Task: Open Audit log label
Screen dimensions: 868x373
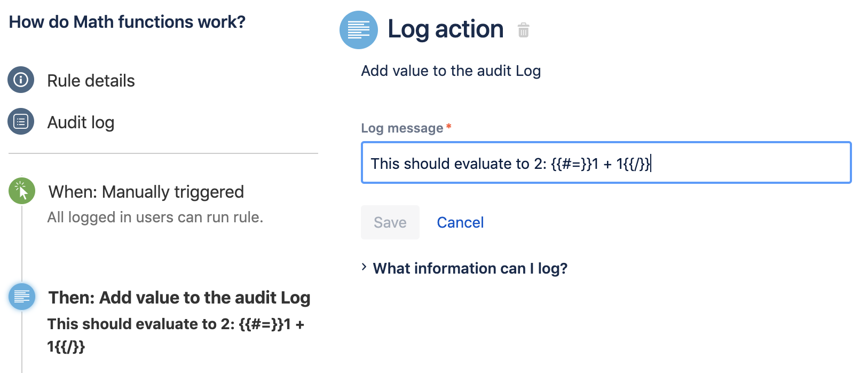Action: point(81,122)
